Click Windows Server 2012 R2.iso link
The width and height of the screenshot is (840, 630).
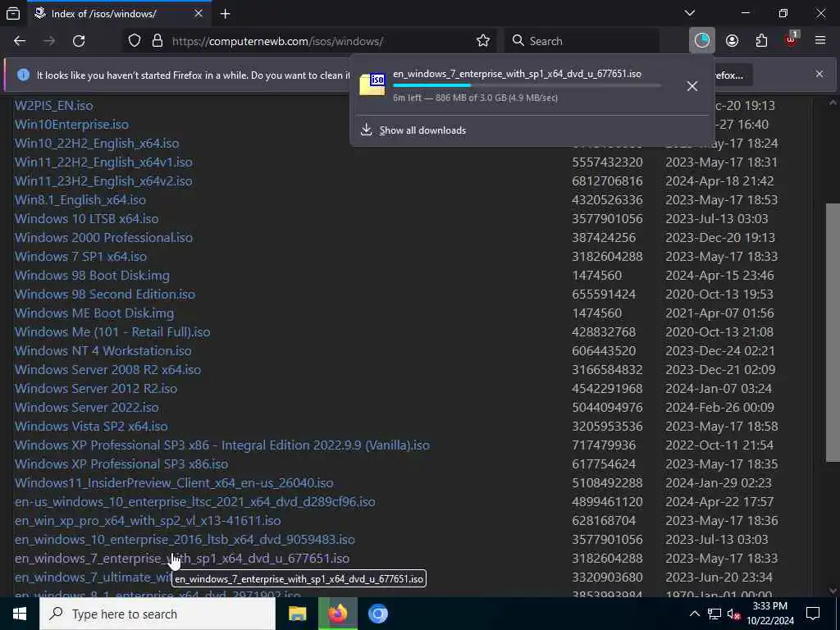[x=96, y=388]
